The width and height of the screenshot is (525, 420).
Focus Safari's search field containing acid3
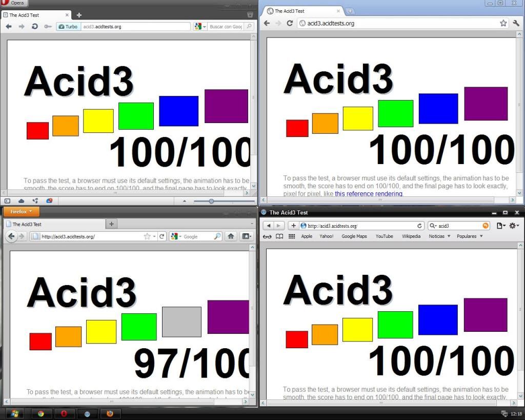[x=459, y=226]
